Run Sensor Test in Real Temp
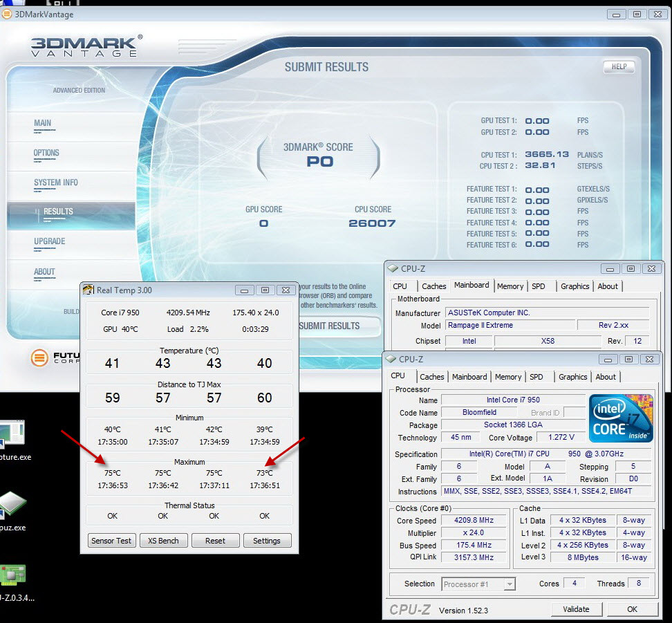Screen dimensions: 672x623 tap(111, 541)
